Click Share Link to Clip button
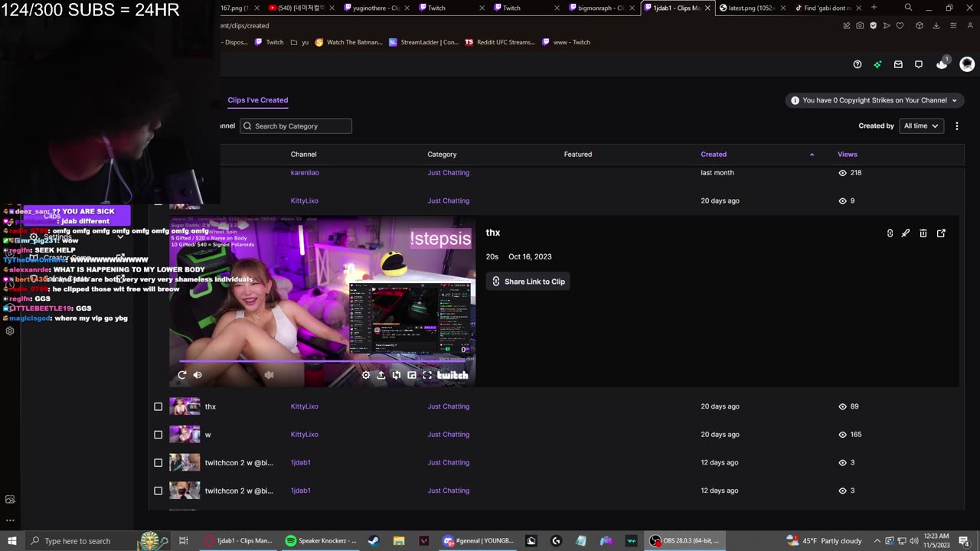Screen dimensions: 980x551 click(x=528, y=282)
